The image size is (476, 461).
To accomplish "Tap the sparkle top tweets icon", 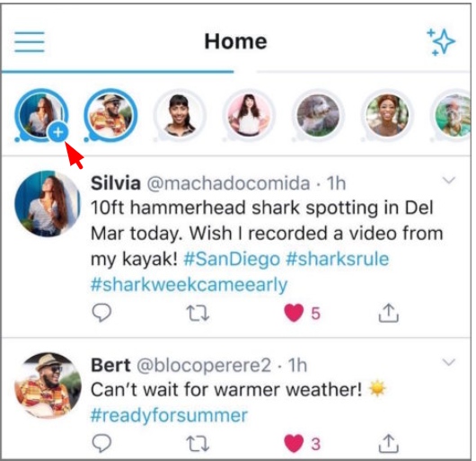I will [x=441, y=41].
